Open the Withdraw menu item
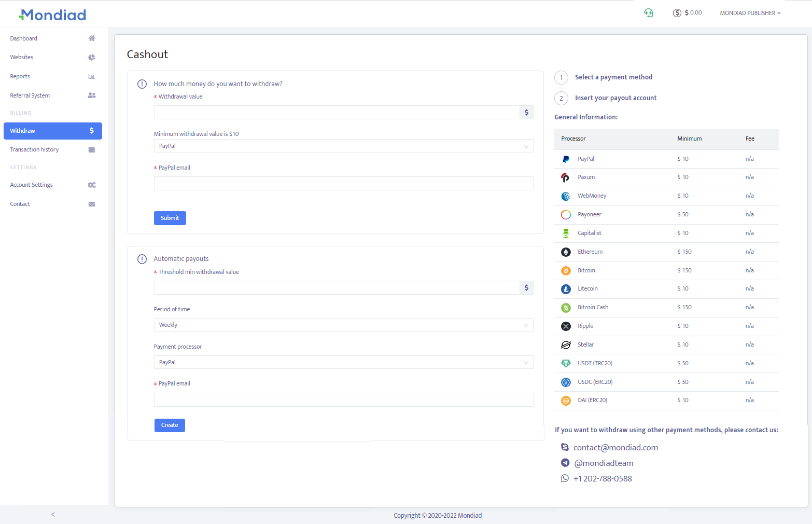 [52, 131]
